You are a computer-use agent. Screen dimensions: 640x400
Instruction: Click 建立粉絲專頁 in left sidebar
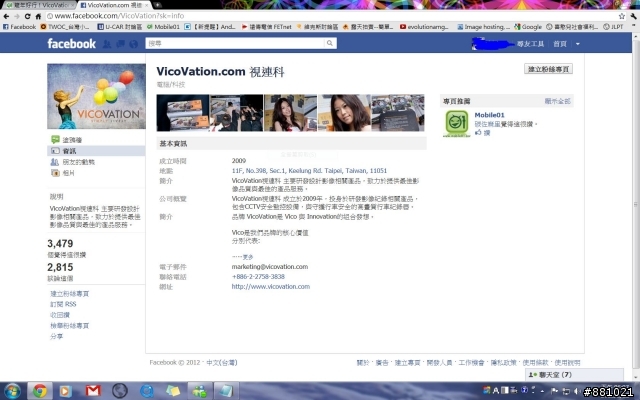click(69, 293)
